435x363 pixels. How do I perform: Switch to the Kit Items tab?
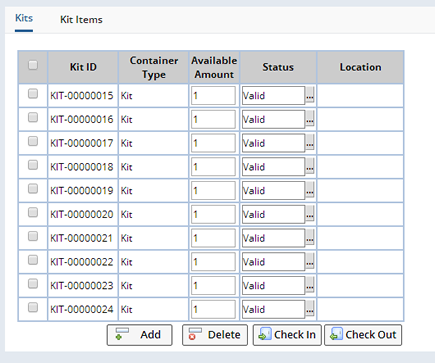tap(81, 20)
